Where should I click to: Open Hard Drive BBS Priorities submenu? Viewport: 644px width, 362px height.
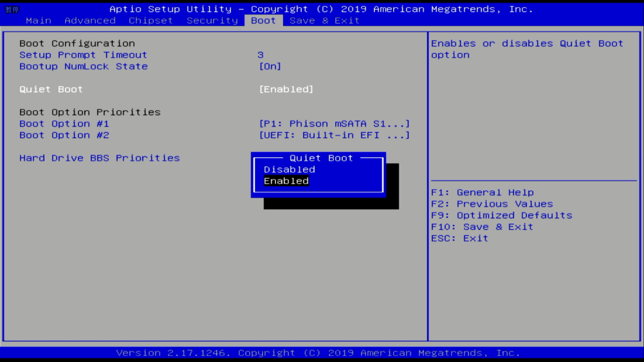tap(100, 158)
